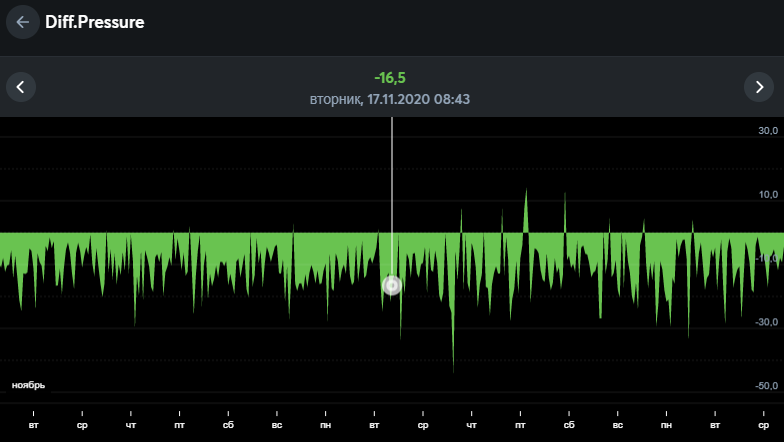Click the ноябрь month label
This screenshot has width=784, height=442.
pos(28,385)
